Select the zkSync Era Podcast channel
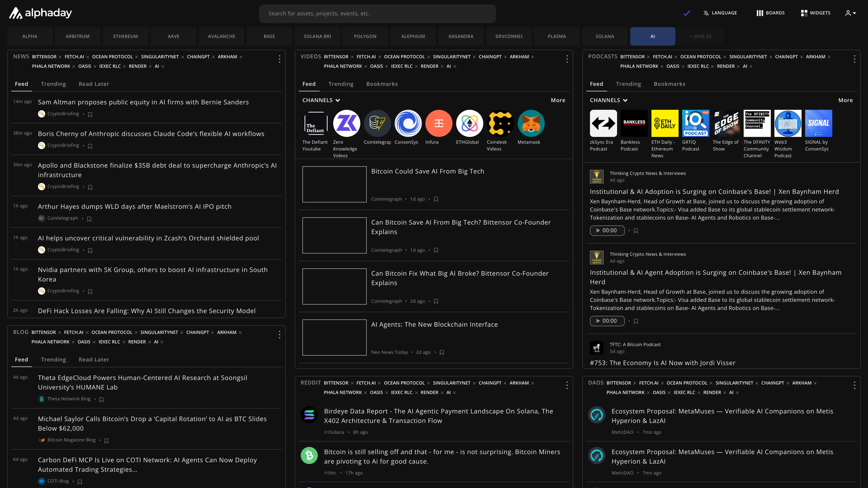 [x=603, y=123]
